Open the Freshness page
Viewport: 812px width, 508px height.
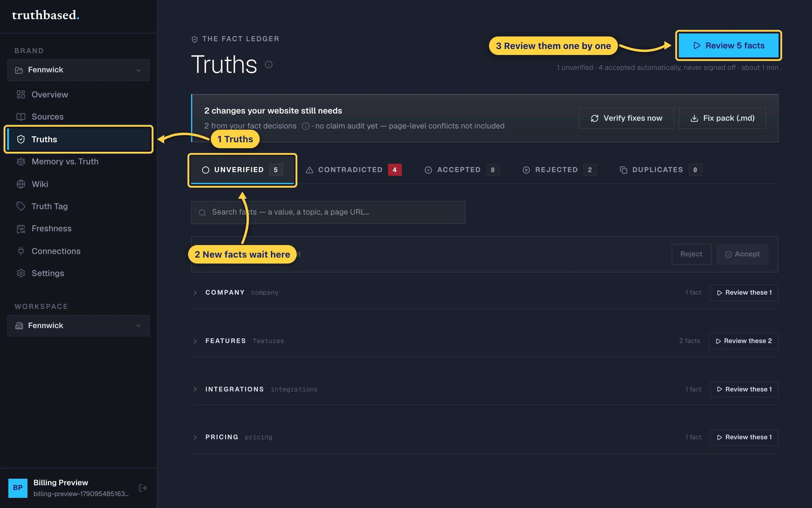coord(79,229)
